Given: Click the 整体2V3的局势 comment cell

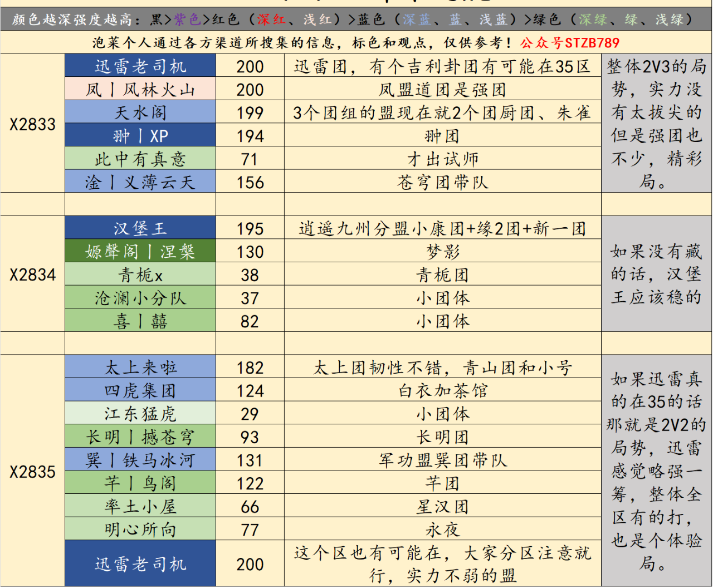Looking at the screenshot, I should [x=657, y=124].
